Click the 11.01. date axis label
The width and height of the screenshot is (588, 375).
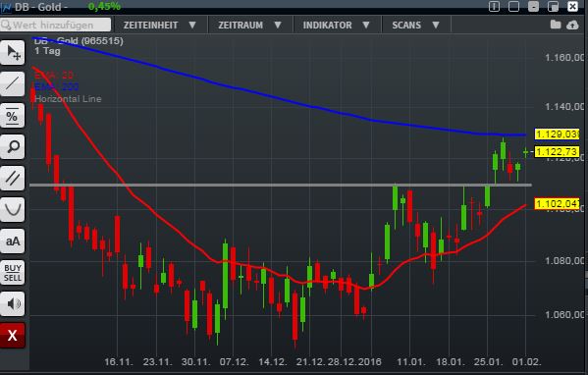(411, 362)
